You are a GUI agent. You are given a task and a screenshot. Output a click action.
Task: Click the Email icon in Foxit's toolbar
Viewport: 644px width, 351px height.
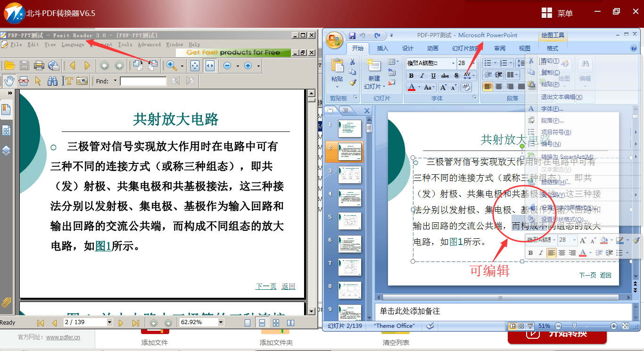point(54,65)
